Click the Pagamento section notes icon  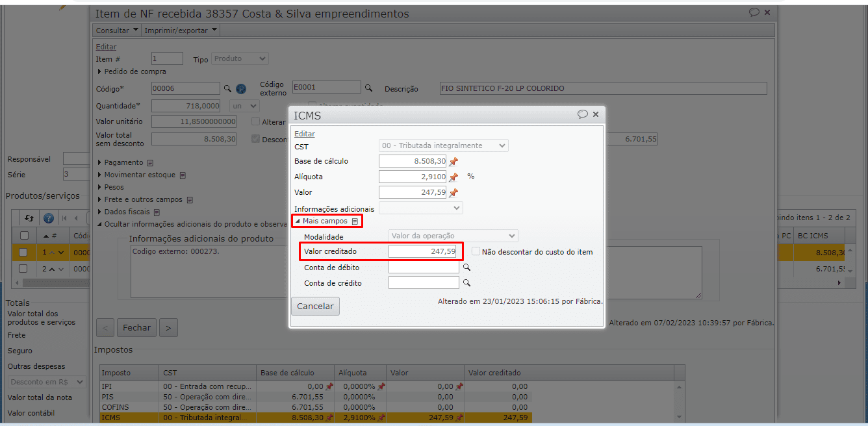point(150,163)
